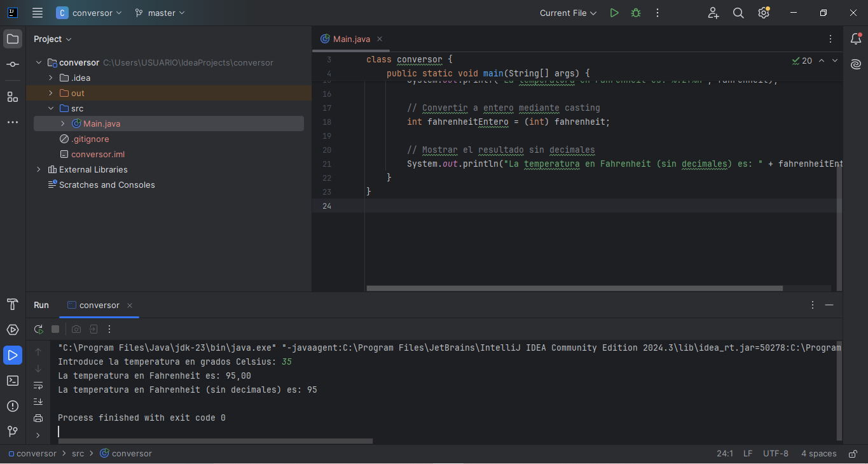Screen dimensions: 868x464
Task: Open the Structure tool window
Action: [13, 97]
